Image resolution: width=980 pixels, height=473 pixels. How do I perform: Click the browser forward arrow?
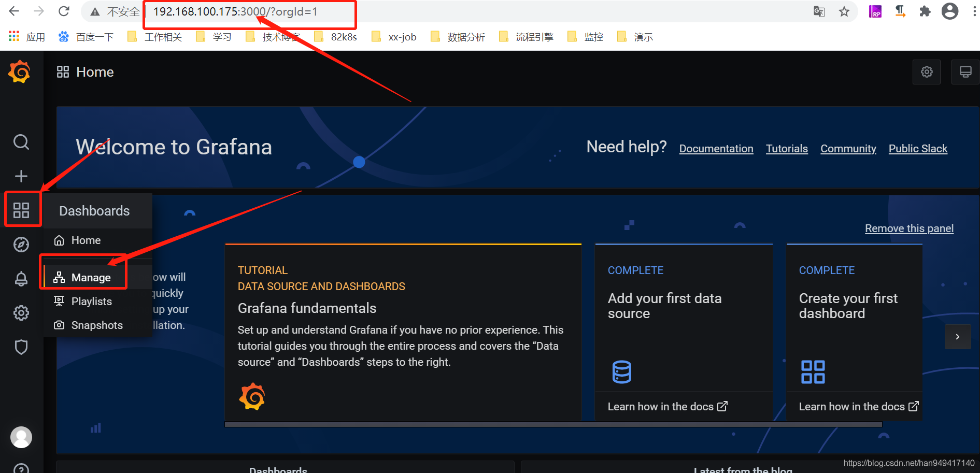point(39,11)
